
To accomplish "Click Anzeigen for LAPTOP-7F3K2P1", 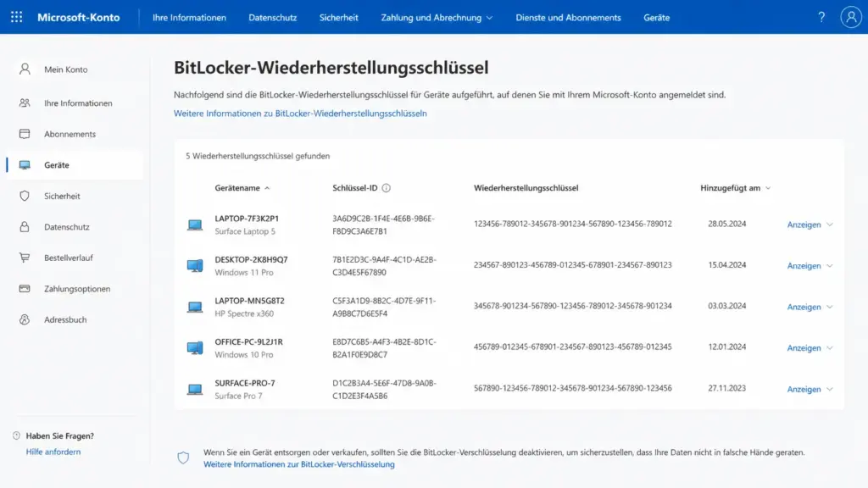I will click(x=804, y=225).
